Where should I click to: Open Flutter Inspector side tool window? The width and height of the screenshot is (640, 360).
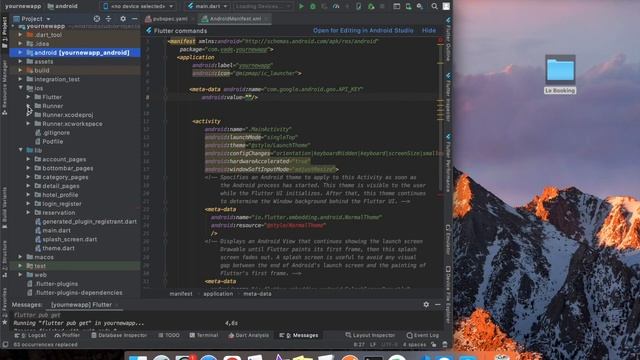[448, 97]
